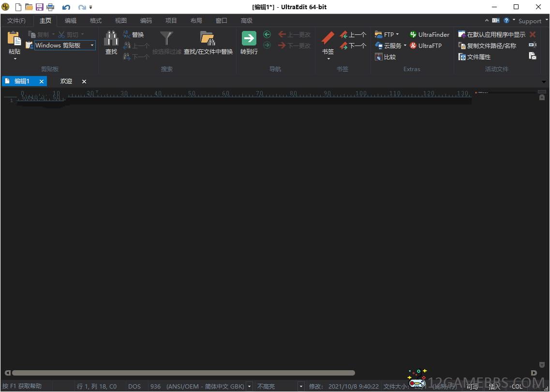Click the green Go to Line (转到行) arrow
This screenshot has width=550, height=392.
[x=249, y=39]
